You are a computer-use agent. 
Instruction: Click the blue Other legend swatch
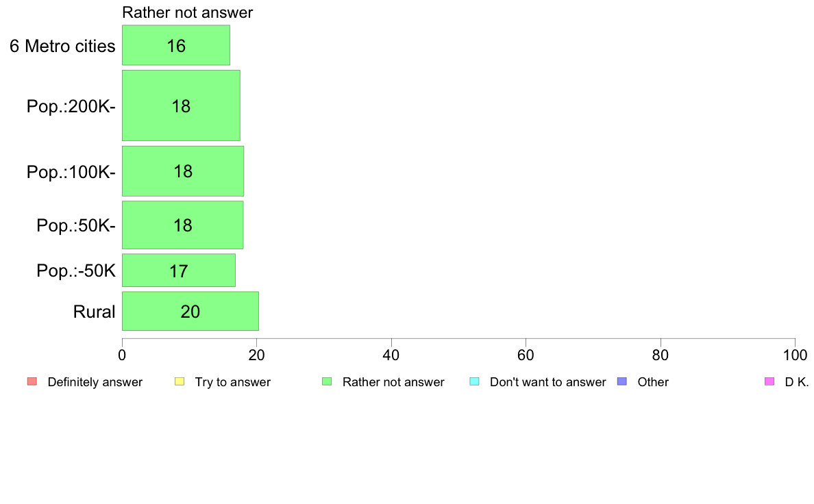[622, 381]
